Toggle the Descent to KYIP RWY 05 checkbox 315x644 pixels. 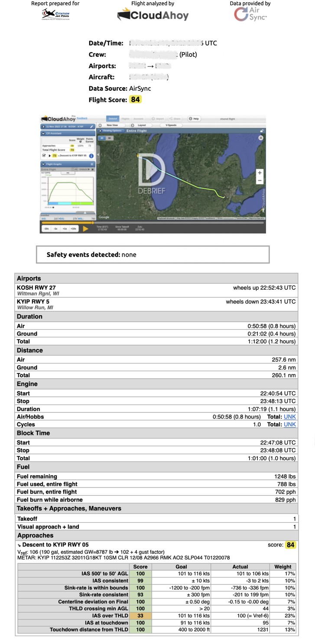tap(44, 155)
